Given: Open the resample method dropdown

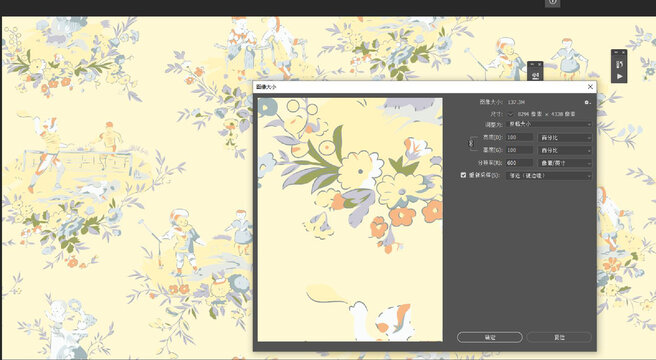Looking at the screenshot, I should [x=548, y=176].
